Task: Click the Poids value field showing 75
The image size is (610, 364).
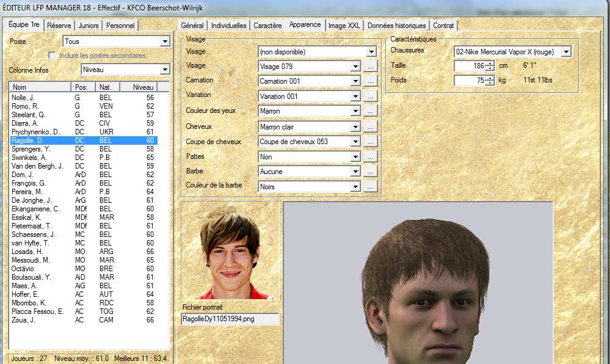Action: pyautogui.click(x=470, y=81)
